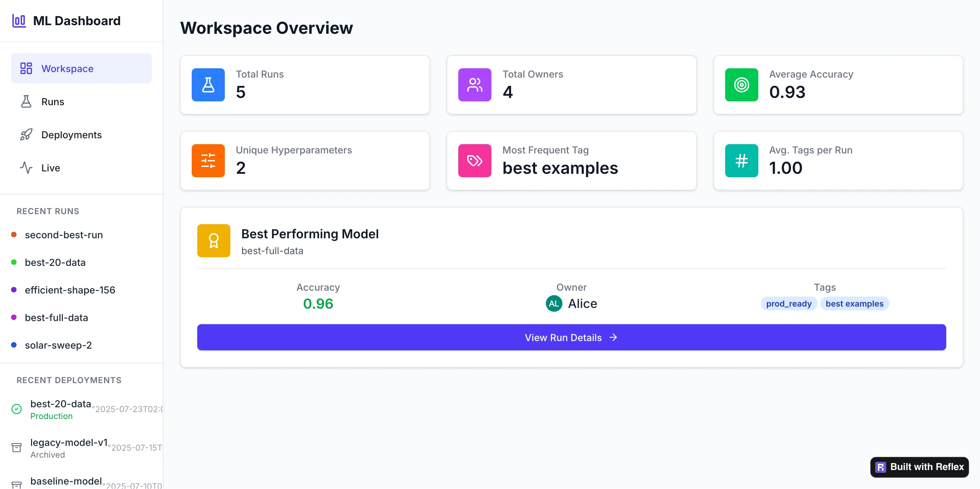Image resolution: width=980 pixels, height=489 pixels.
Task: Switch to the Live view
Action: tap(50, 168)
